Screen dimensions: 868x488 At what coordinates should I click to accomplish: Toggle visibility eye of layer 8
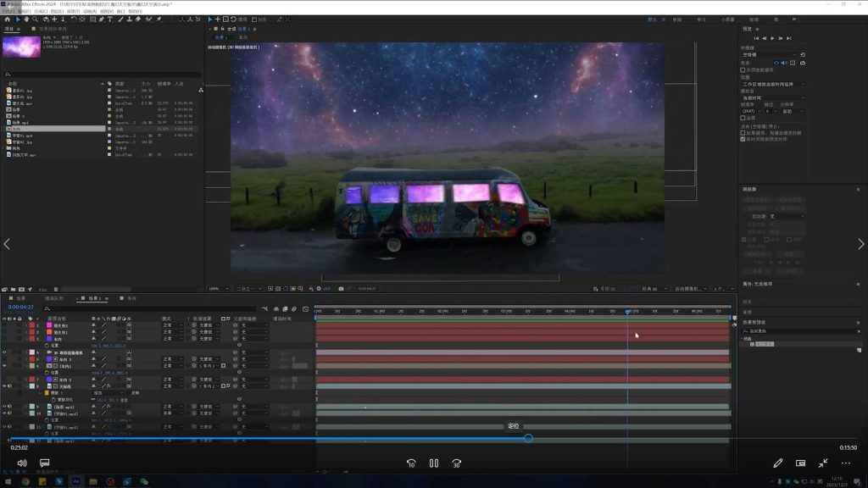[5, 386]
